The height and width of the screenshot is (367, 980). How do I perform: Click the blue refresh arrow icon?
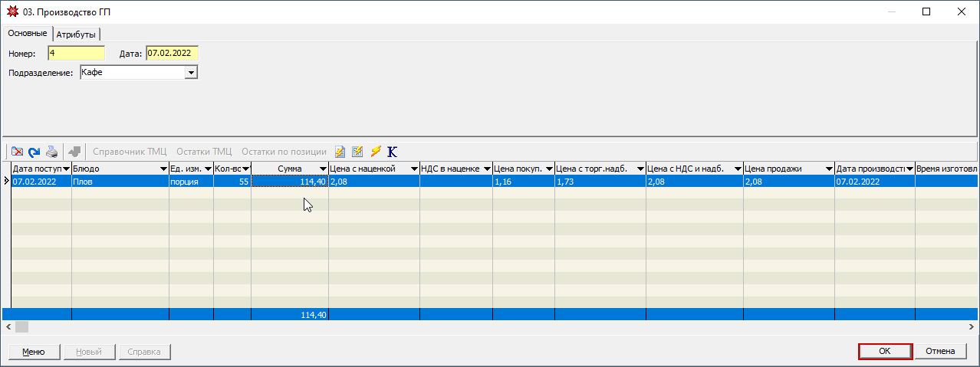click(35, 152)
